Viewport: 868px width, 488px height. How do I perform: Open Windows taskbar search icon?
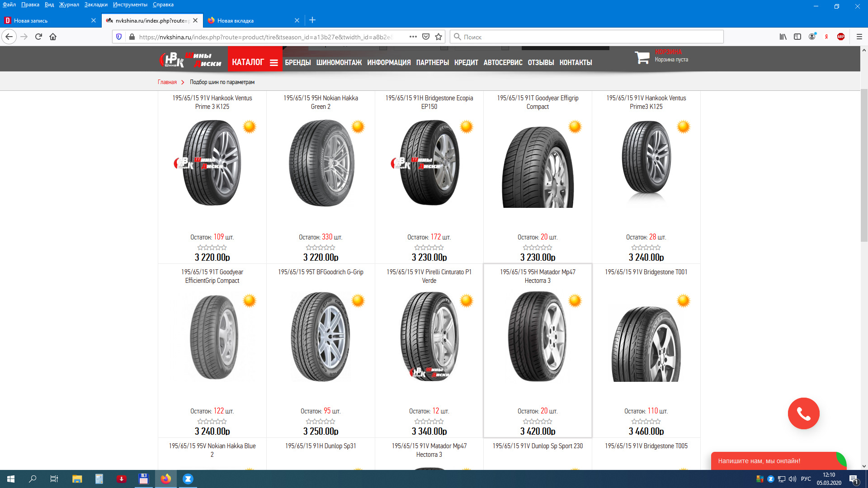(33, 479)
